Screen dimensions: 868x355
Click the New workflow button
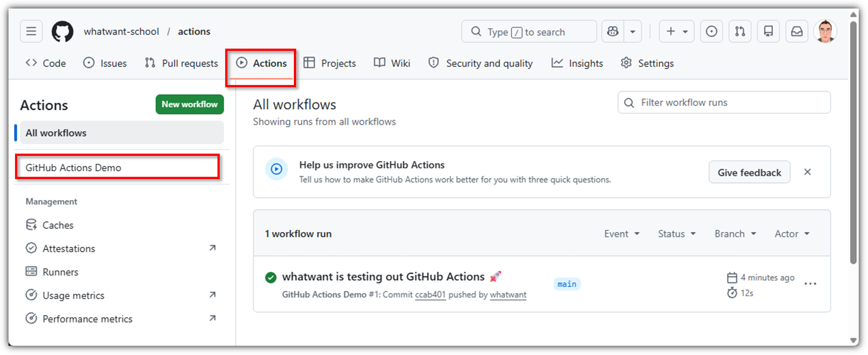click(x=190, y=104)
